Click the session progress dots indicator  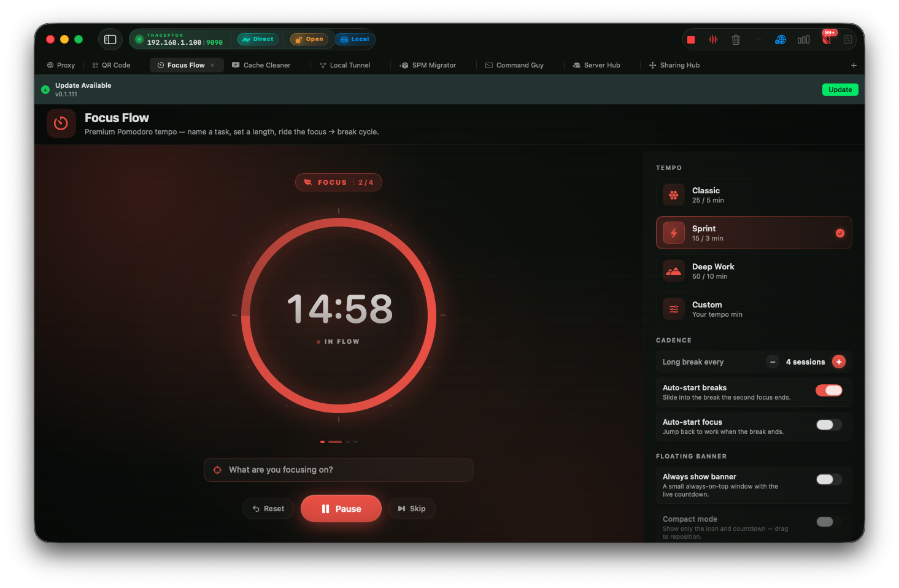(339, 442)
